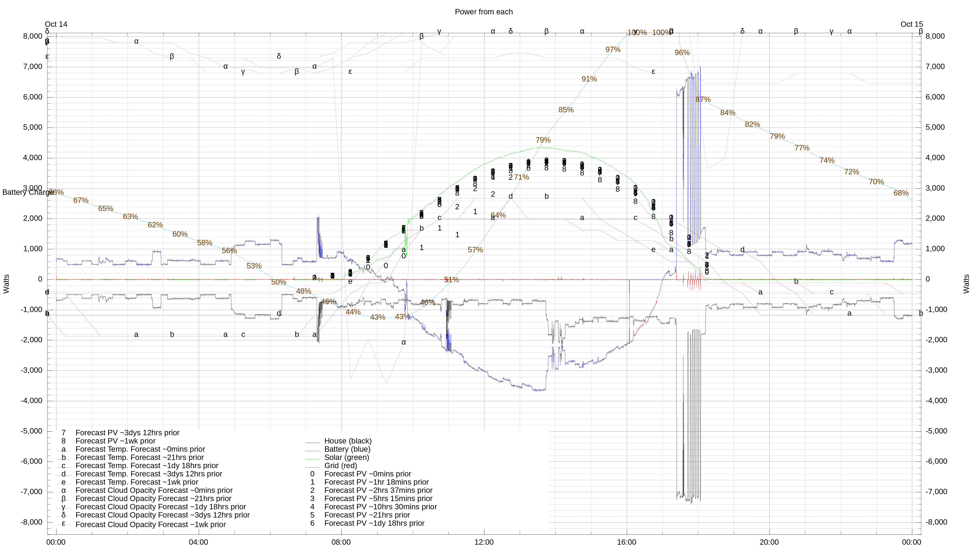Screen dimensions: 980x551
Task: Select legend entry 'Forecast PV ~2hrs 37mins prior'
Action: [378, 491]
